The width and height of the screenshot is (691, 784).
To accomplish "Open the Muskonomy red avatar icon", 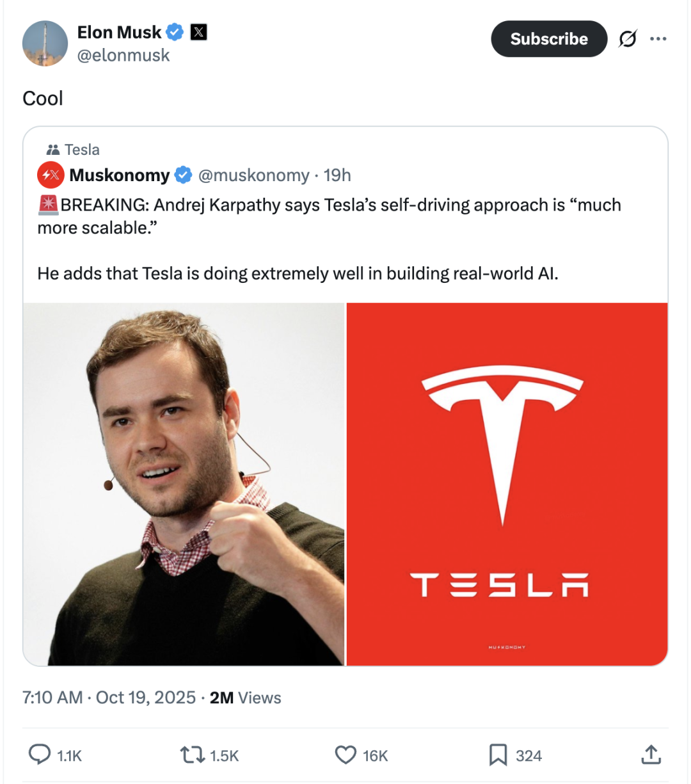I will pyautogui.click(x=51, y=175).
